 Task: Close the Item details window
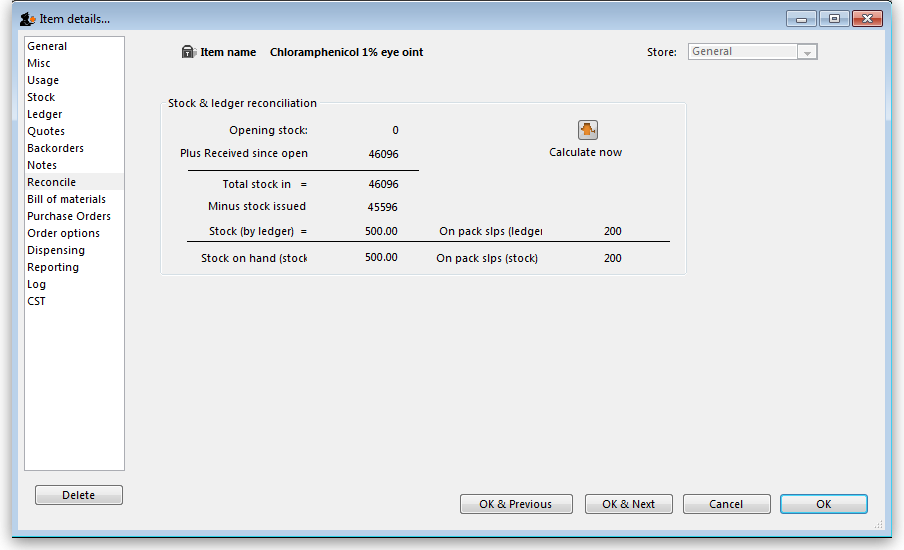point(866,18)
